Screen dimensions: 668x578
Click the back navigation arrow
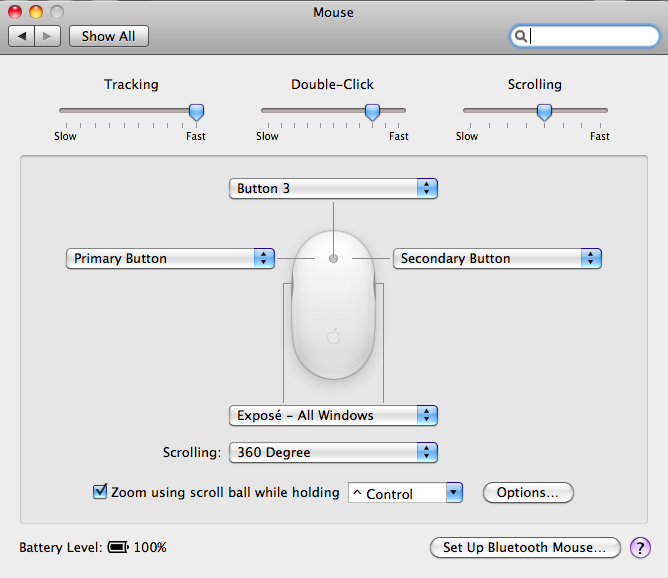coord(22,36)
